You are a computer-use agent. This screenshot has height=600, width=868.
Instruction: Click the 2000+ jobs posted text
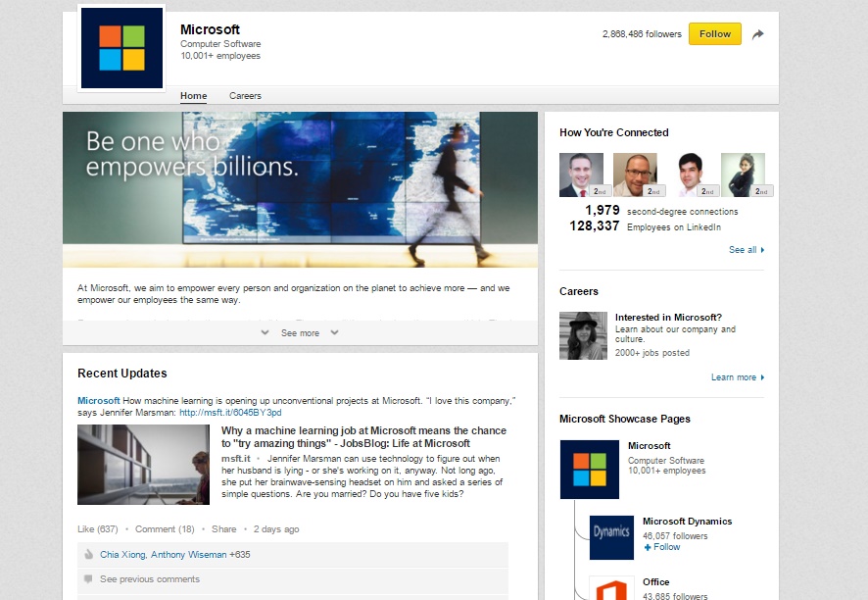pyautogui.click(x=652, y=353)
